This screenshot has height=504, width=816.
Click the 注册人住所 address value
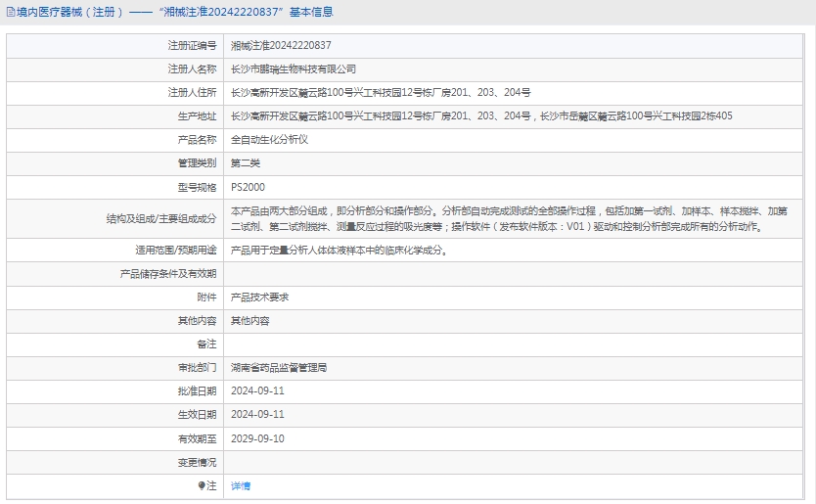click(381, 92)
